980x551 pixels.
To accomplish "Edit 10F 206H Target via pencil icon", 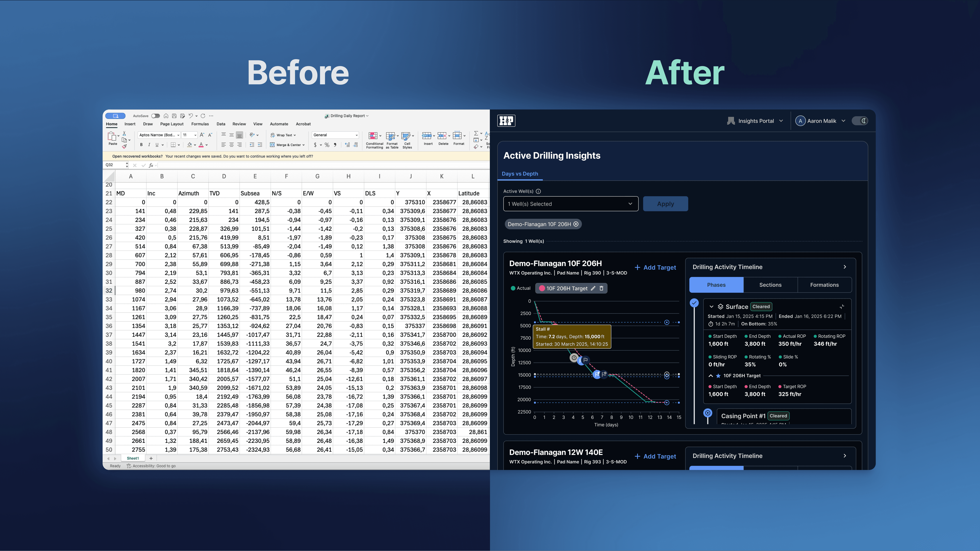I will click(x=593, y=288).
